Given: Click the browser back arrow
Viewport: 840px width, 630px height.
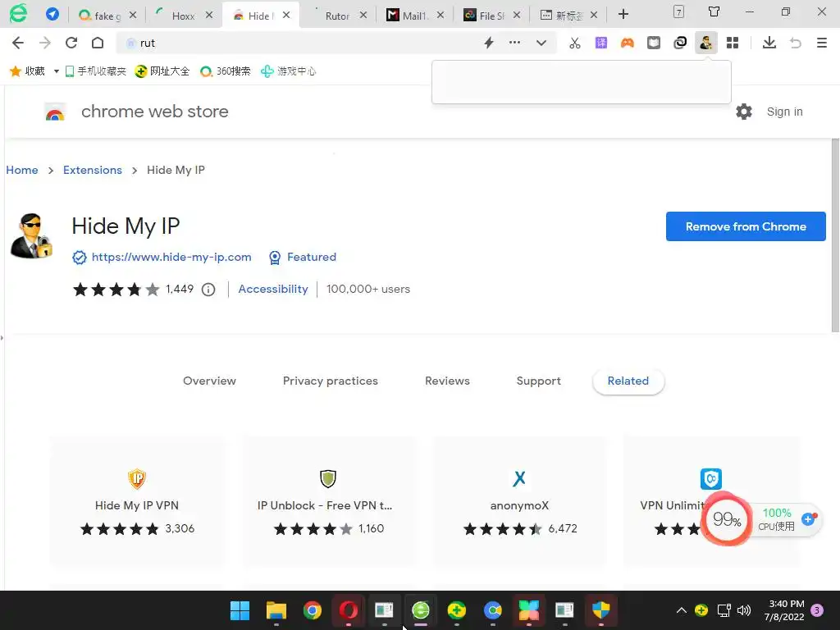Looking at the screenshot, I should pyautogui.click(x=18, y=43).
